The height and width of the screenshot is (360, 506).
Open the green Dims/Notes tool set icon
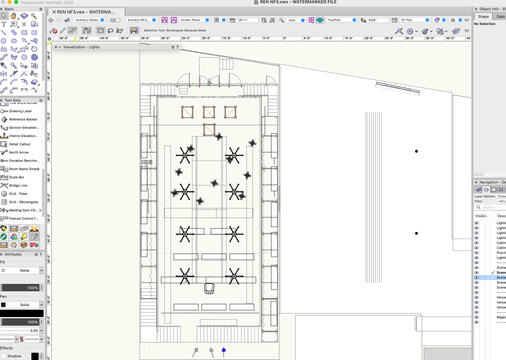pyautogui.click(x=4, y=237)
